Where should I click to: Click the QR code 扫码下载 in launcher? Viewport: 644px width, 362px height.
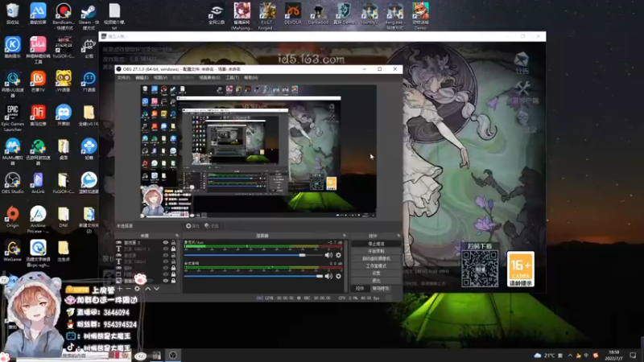(x=480, y=269)
